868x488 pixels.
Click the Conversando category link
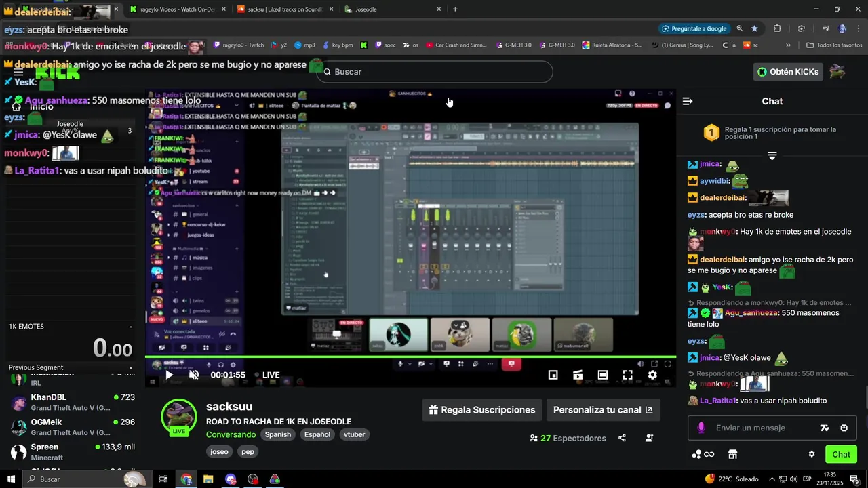pos(231,434)
